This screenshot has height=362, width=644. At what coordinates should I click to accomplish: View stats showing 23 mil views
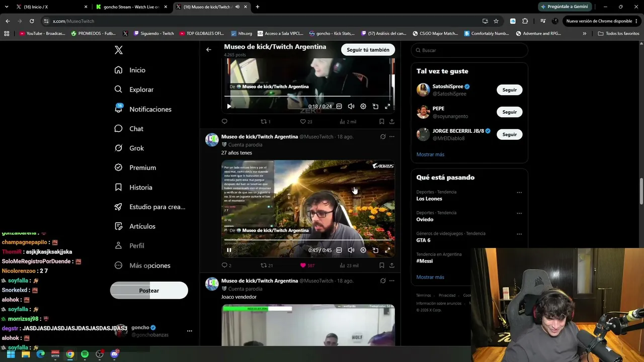pyautogui.click(x=349, y=265)
